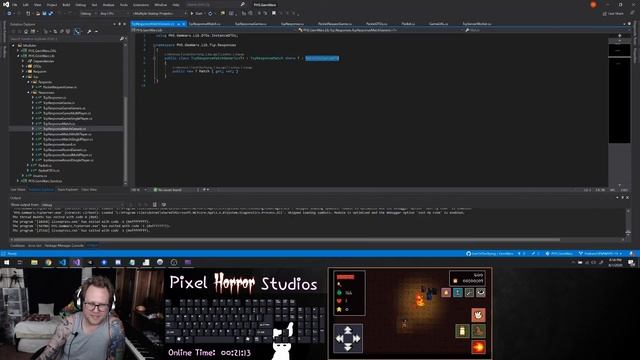Viewport: 640px width, 360px height.
Task: Click the hand icon in game overlay
Action: pyautogui.click(x=478, y=315)
